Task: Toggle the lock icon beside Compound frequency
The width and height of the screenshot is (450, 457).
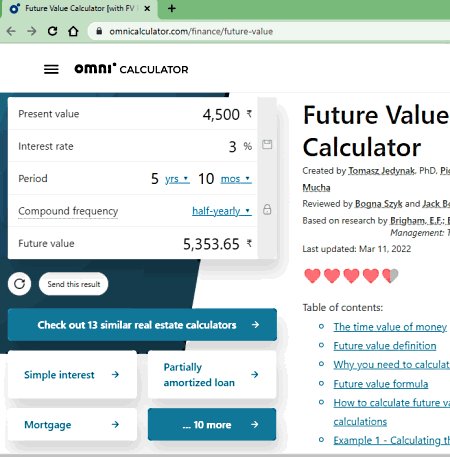Action: tap(267, 210)
